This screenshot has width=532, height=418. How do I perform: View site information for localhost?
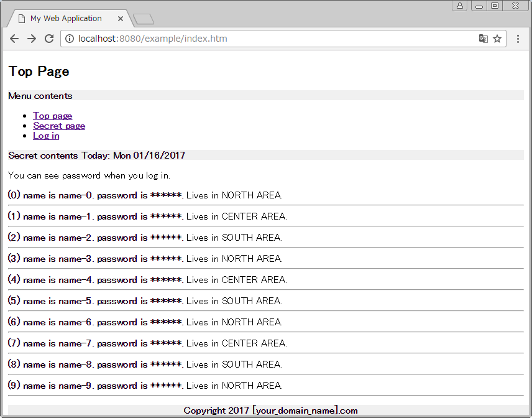pyautogui.click(x=69, y=39)
